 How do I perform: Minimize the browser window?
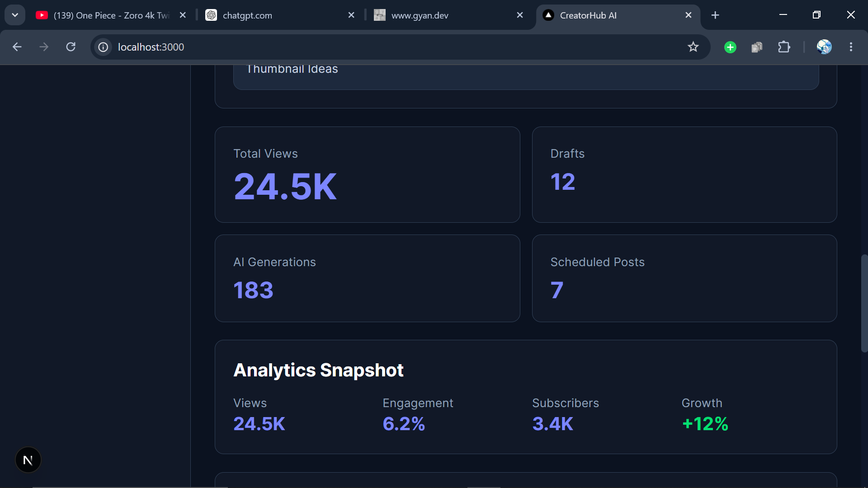[783, 15]
